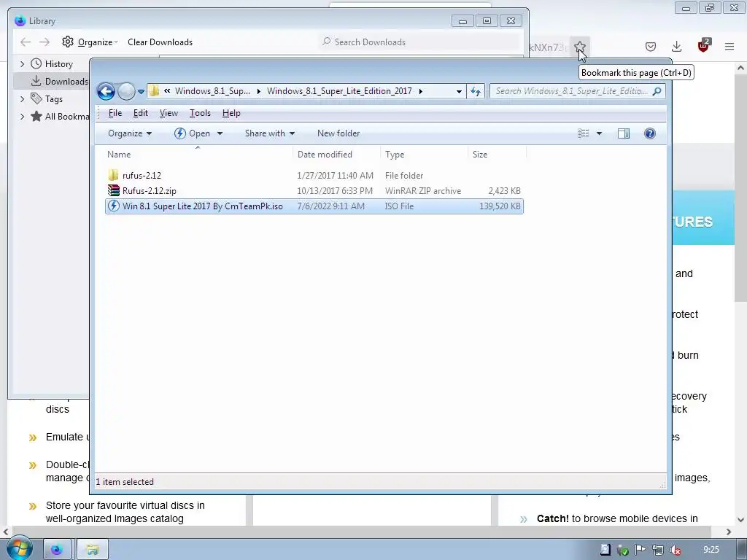Expand the Open button's dropdown arrow
Image resolution: width=747 pixels, height=560 pixels.
[220, 134]
